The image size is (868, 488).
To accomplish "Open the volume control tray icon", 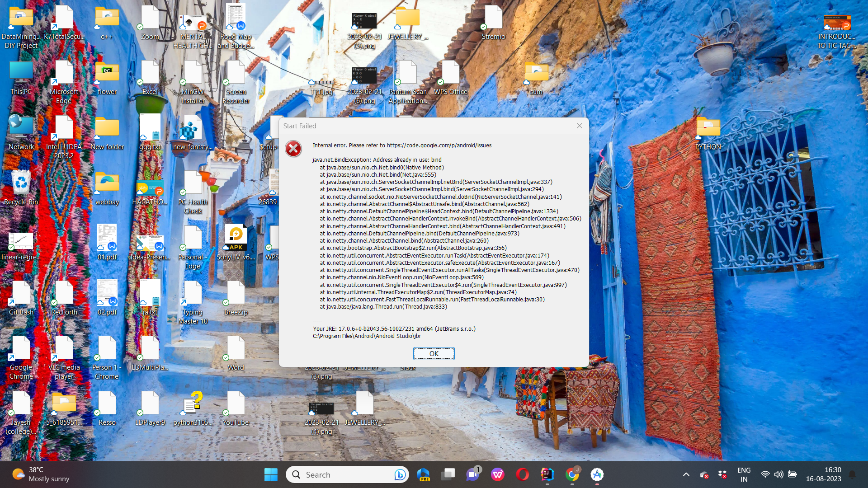I will 778,474.
